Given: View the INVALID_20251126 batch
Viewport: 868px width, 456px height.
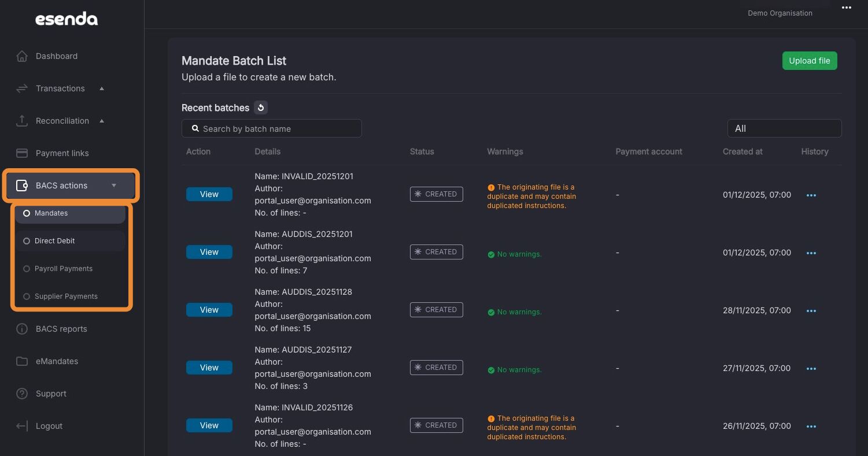Looking at the screenshot, I should (x=209, y=425).
